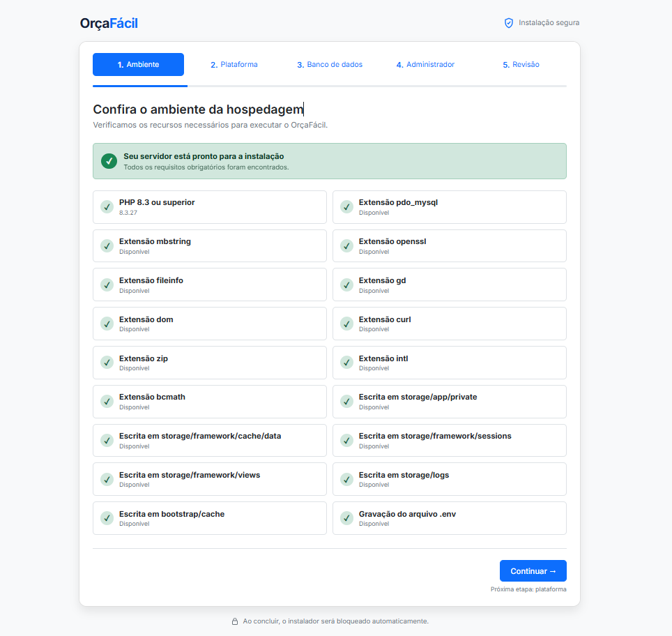Go to the 2. Plataforma step
Viewport: 672px width, 636px height.
[234, 64]
